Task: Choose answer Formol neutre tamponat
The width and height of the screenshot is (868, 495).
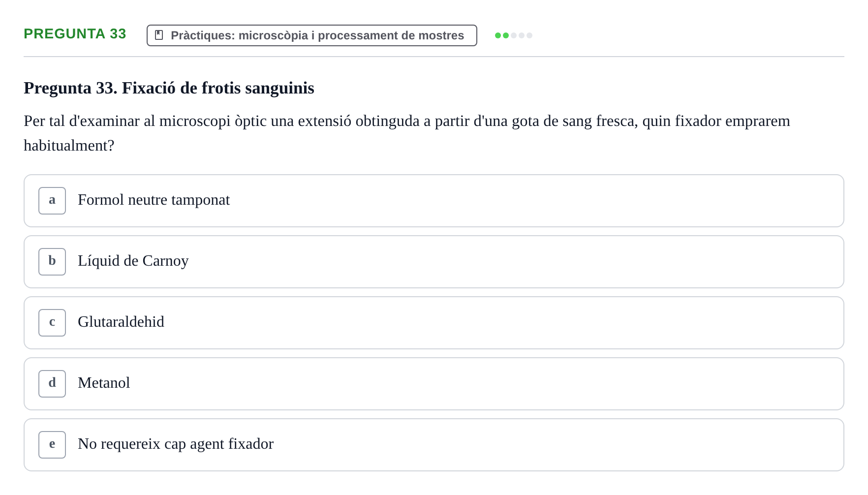Action: coord(434,201)
